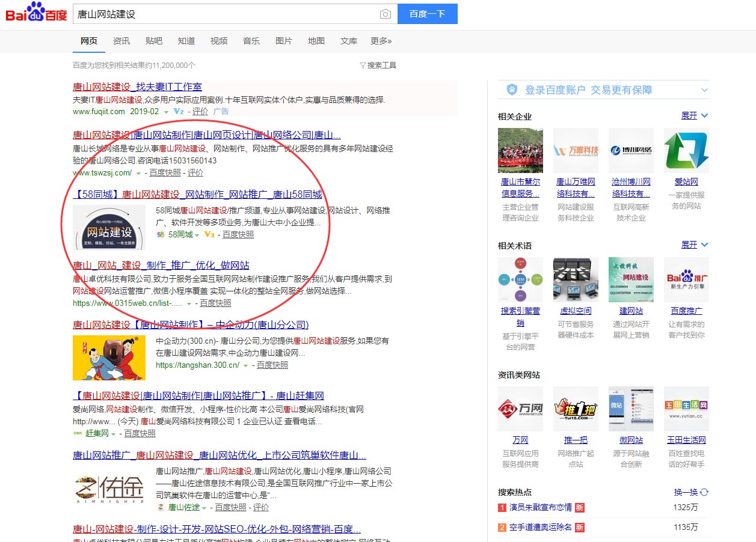This screenshot has width=756, height=542.
Task: Click the 百度推广 term logo
Action: (x=686, y=279)
